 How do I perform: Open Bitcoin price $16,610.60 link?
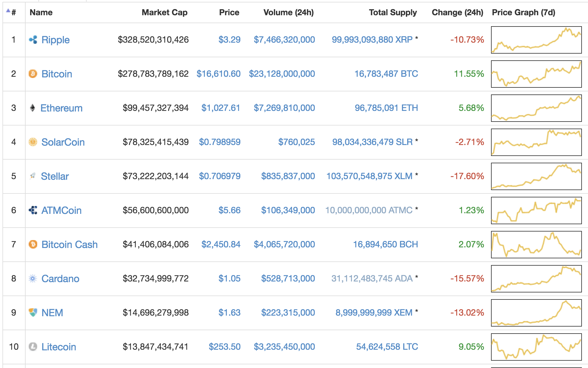tap(218, 74)
